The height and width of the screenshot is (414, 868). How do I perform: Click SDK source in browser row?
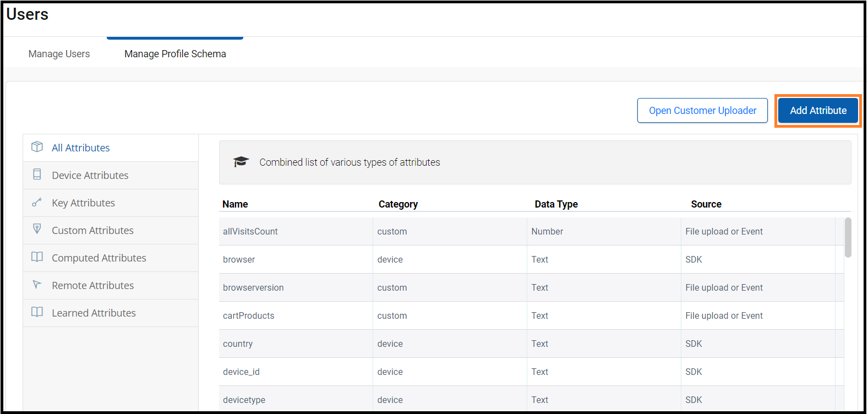click(x=694, y=259)
